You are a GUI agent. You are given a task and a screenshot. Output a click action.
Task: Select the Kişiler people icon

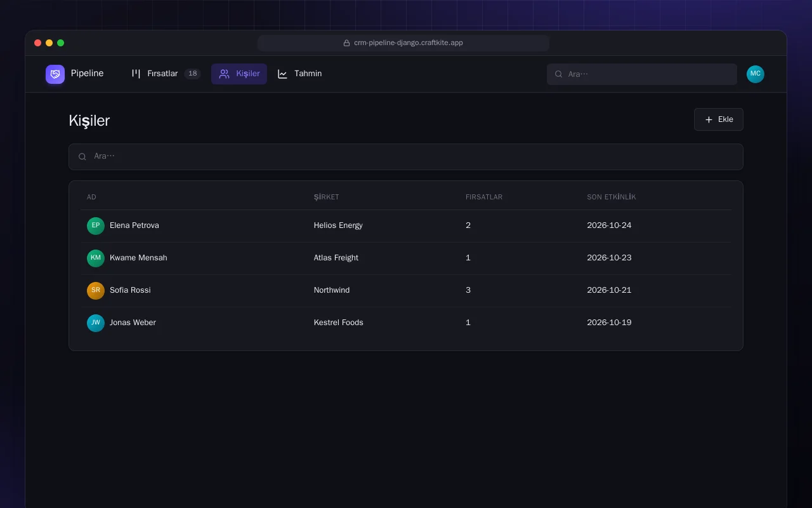[225, 74]
